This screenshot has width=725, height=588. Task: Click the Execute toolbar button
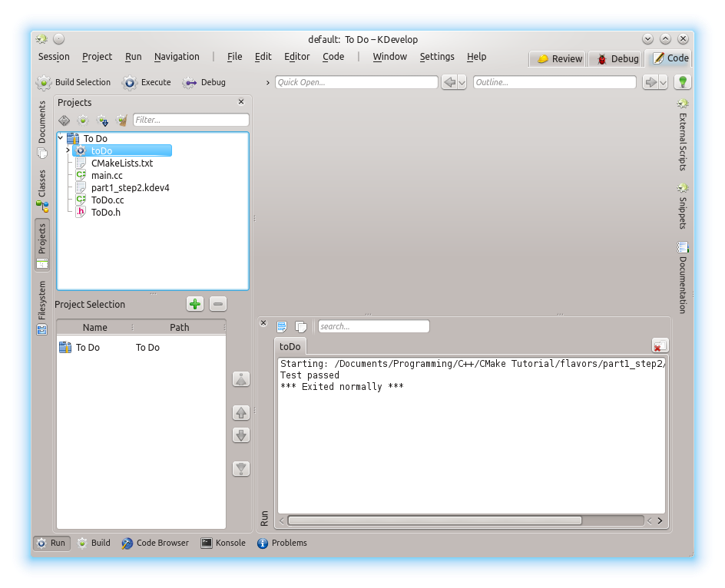tap(147, 82)
